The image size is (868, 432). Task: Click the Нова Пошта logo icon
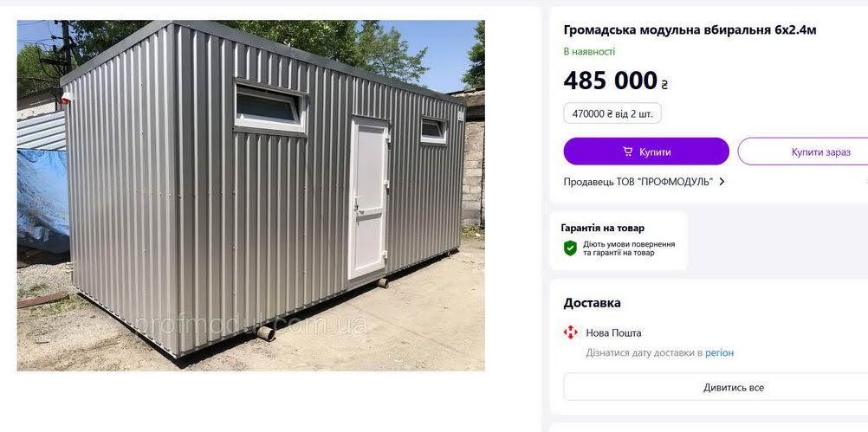coord(570,332)
